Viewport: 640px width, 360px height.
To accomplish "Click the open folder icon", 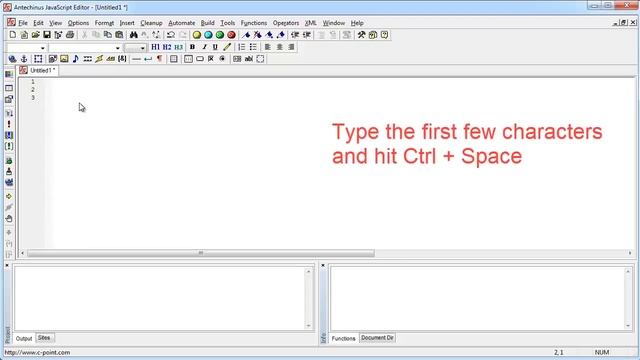I will pyautogui.click(x=36, y=35).
